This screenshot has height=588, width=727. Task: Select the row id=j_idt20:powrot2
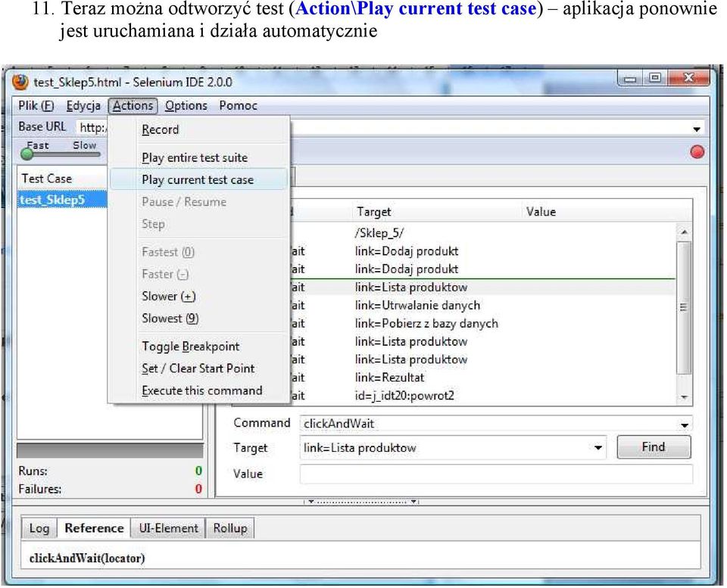(482, 396)
